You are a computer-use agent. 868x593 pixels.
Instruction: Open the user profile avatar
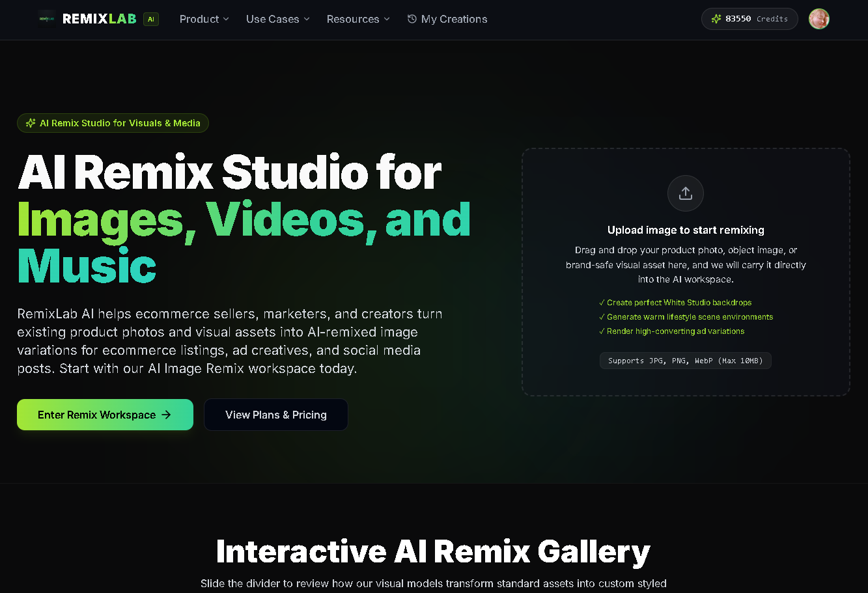(x=819, y=19)
